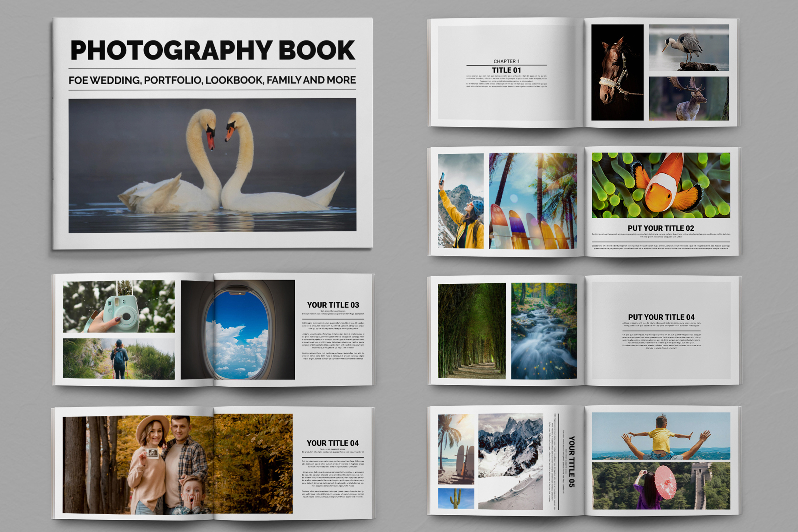Select the autumn family portrait photo
Screen dimensions: 798x532
[x=177, y=463]
